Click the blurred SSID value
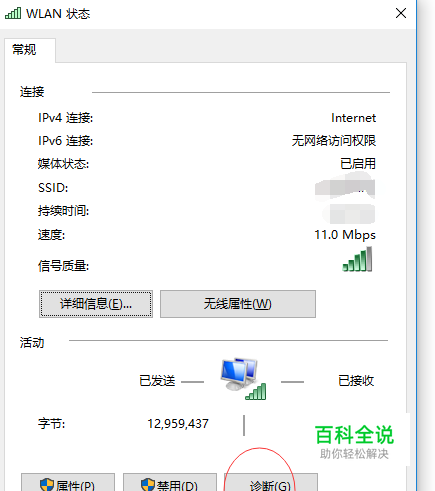 [345, 188]
